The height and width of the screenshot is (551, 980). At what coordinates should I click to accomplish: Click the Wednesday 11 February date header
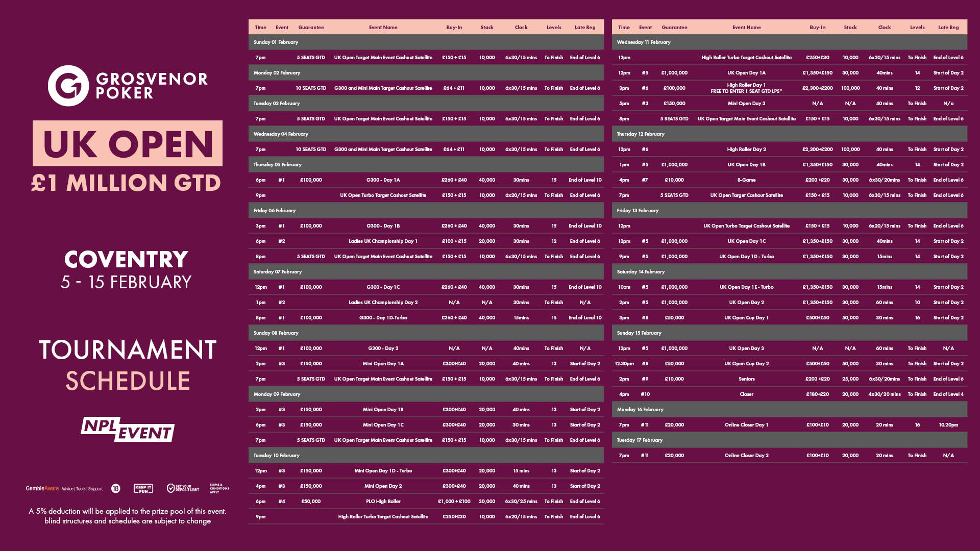643,42
